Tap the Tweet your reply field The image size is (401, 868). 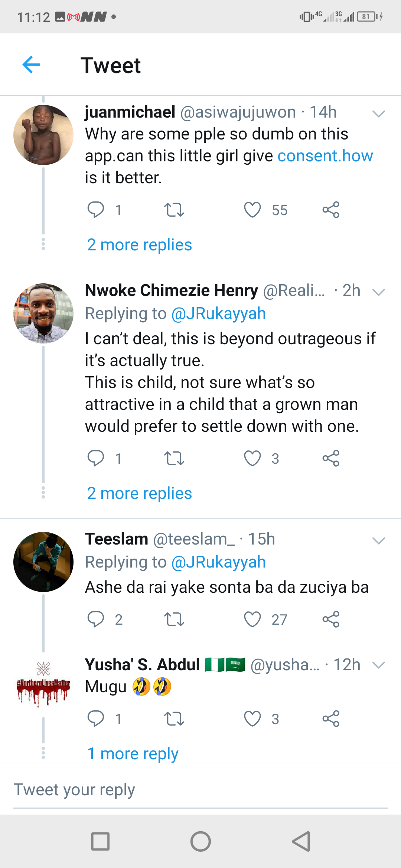tap(200, 790)
